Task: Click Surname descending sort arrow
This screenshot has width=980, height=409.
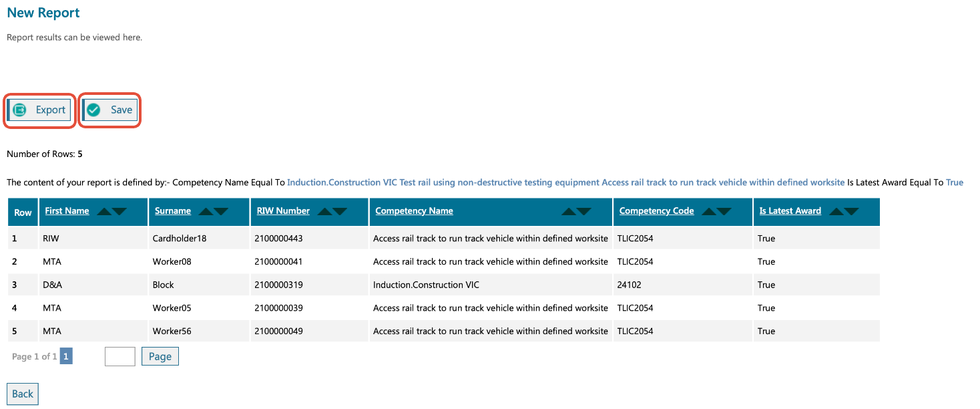Action: point(221,212)
